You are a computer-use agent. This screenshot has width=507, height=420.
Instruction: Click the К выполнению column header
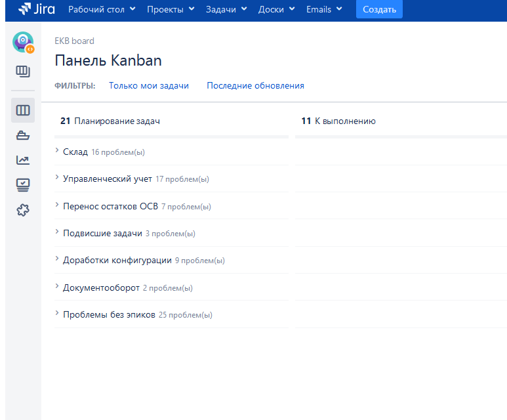coord(338,121)
